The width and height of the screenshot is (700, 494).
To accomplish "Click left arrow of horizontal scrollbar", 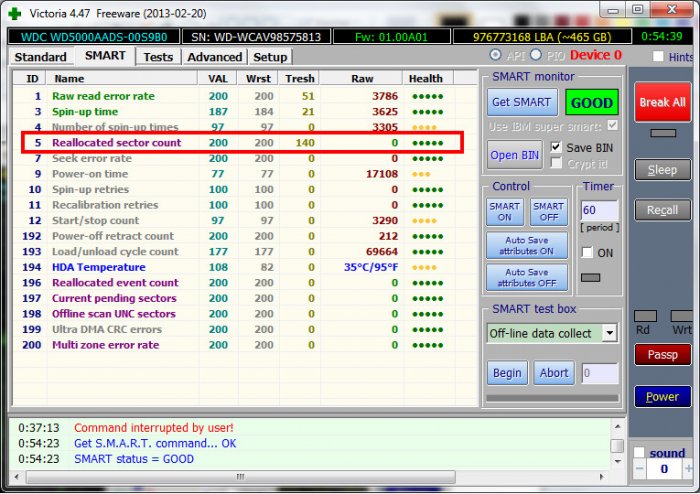I will click(17, 477).
